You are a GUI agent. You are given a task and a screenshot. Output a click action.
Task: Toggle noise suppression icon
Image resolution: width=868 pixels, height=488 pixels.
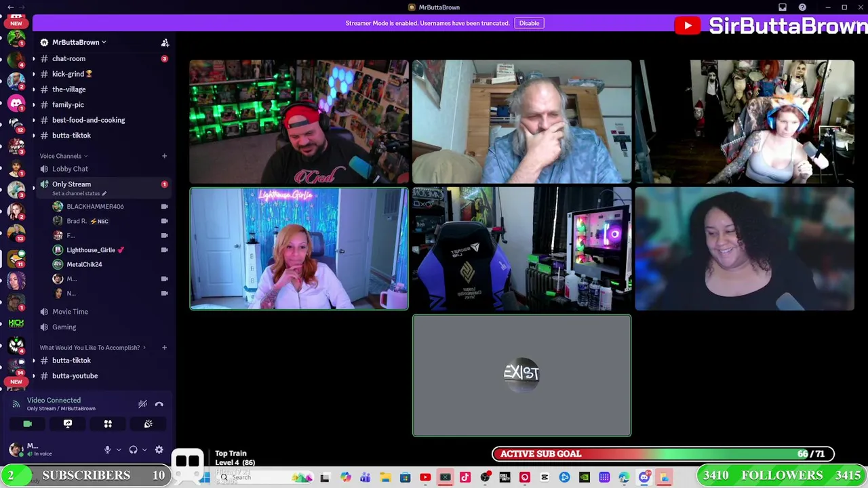(142, 404)
